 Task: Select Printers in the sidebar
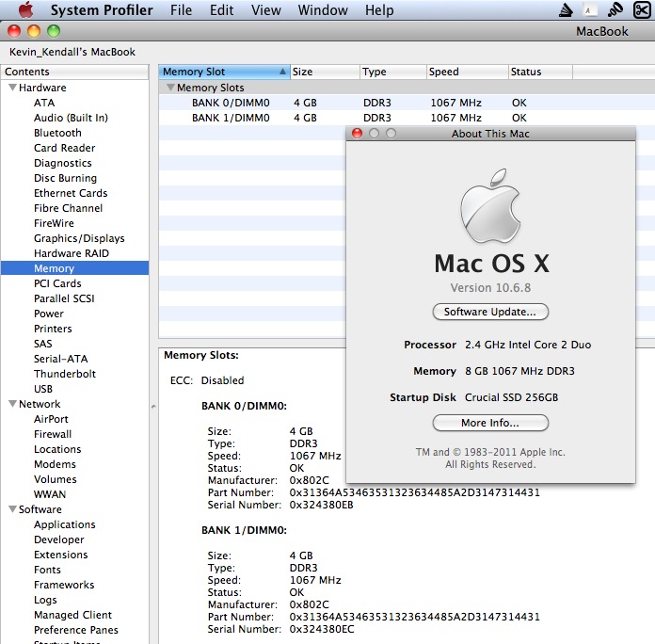tap(53, 329)
